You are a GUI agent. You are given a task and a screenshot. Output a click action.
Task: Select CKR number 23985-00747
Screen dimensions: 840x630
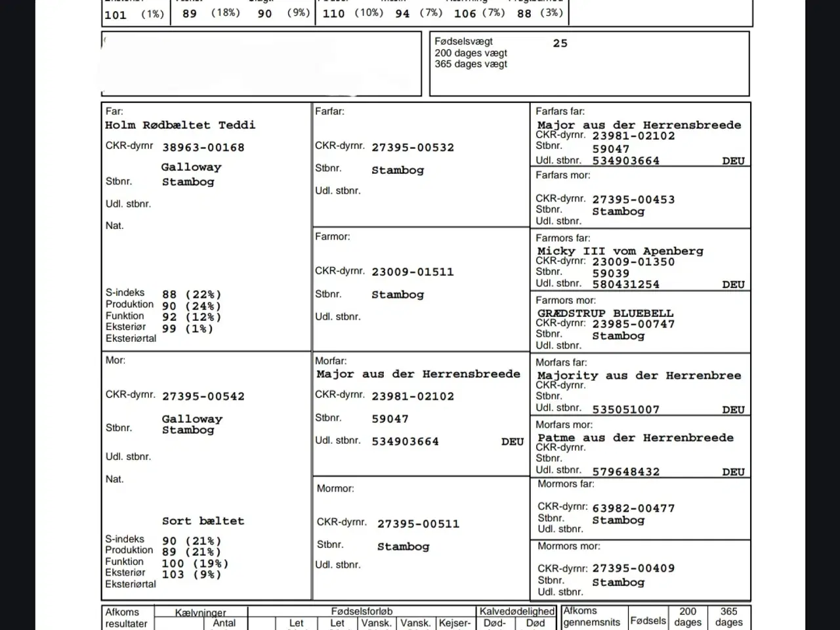tap(633, 324)
